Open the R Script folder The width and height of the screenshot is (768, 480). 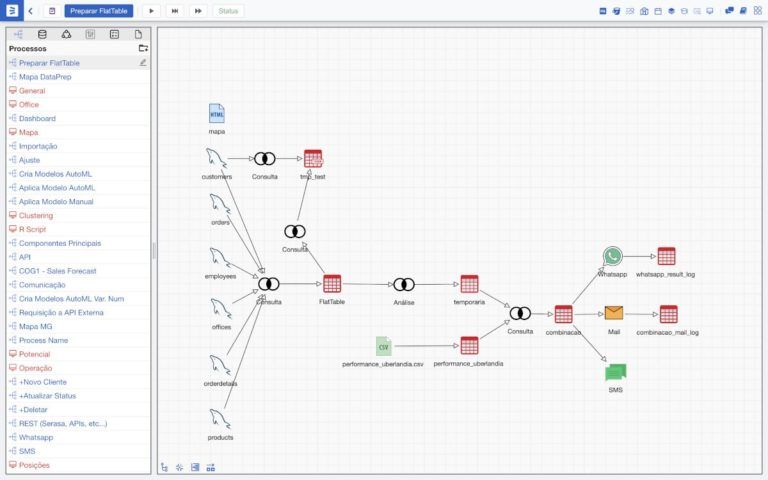[32, 229]
